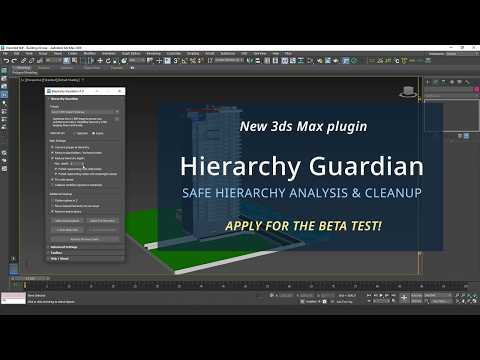Open the Select by Name dialog

(74, 61)
